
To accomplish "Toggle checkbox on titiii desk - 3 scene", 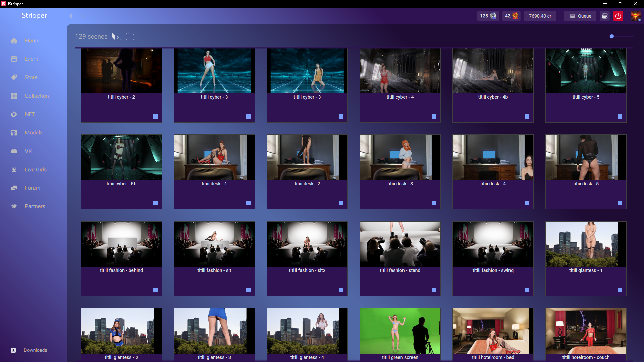I will (x=434, y=203).
